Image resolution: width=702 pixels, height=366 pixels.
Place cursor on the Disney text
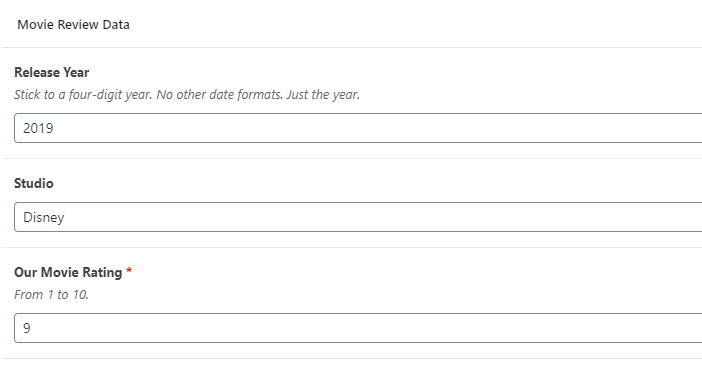click(43, 217)
